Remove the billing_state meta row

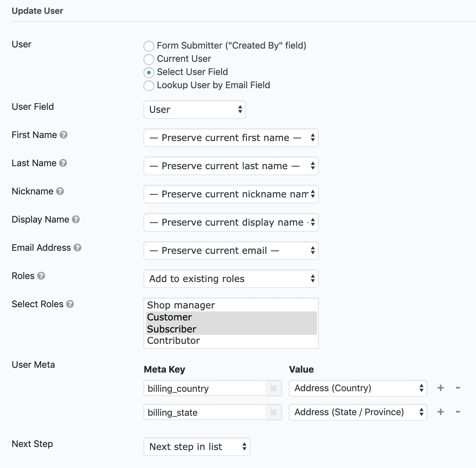[x=457, y=412]
